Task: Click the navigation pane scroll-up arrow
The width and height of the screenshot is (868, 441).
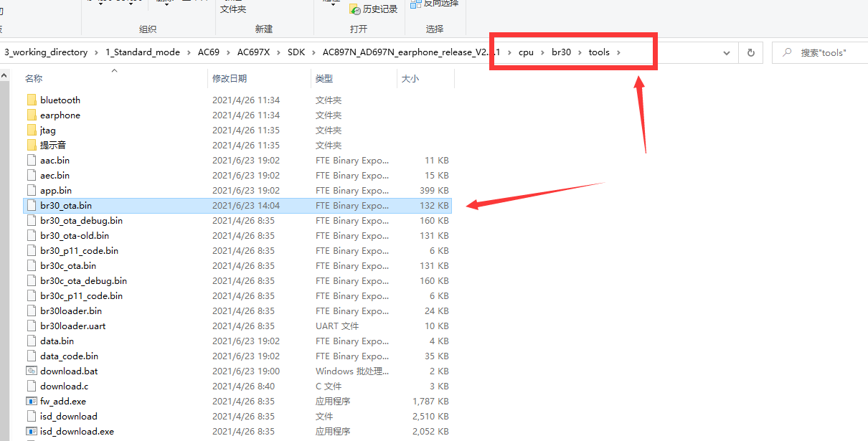Action: pyautogui.click(x=4, y=75)
